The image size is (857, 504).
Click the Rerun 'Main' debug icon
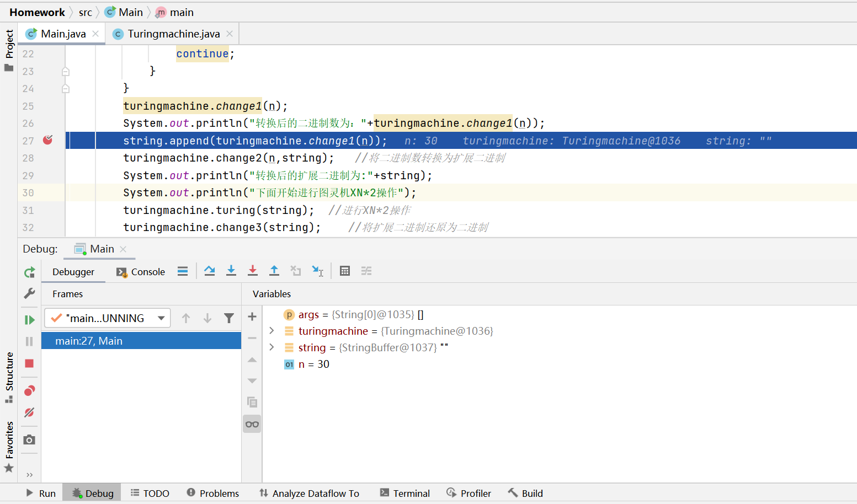tap(30, 272)
